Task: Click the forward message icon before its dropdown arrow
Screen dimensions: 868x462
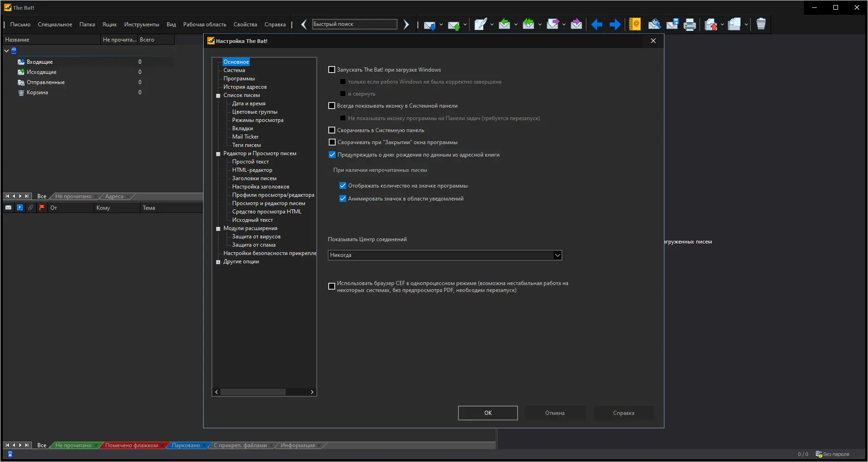Action: [x=553, y=24]
